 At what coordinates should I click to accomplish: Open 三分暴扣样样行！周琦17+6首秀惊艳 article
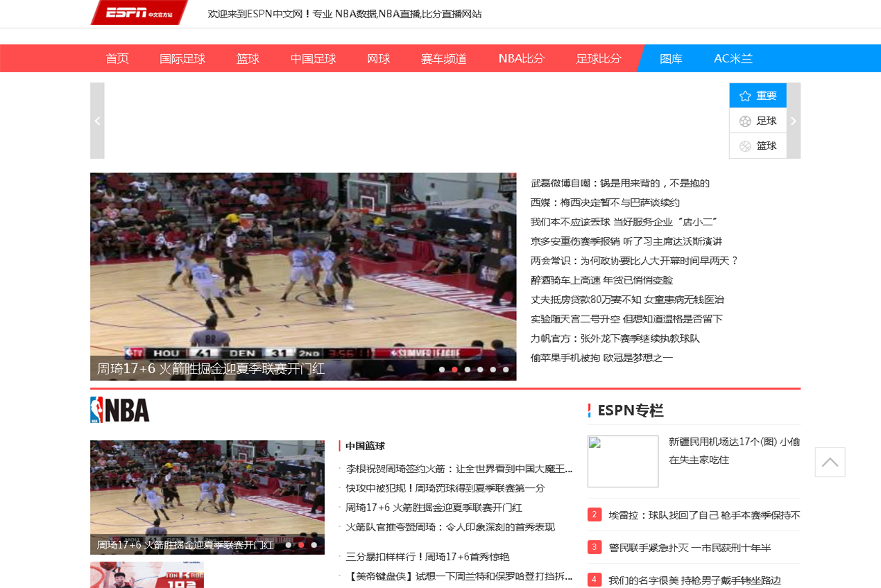click(x=428, y=557)
